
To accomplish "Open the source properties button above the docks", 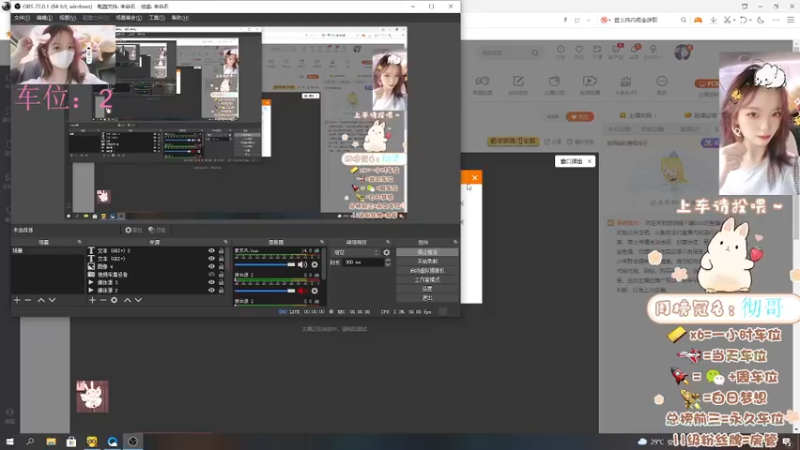I will (133, 230).
